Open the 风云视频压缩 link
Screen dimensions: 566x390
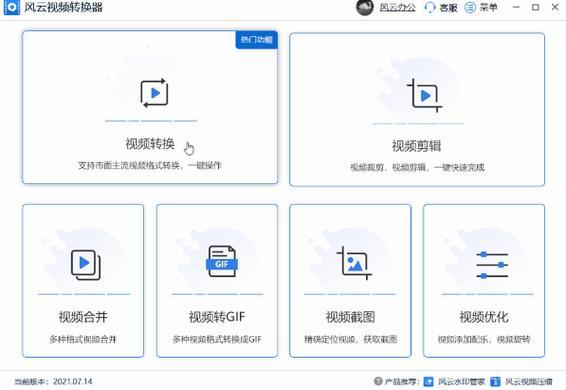click(528, 381)
